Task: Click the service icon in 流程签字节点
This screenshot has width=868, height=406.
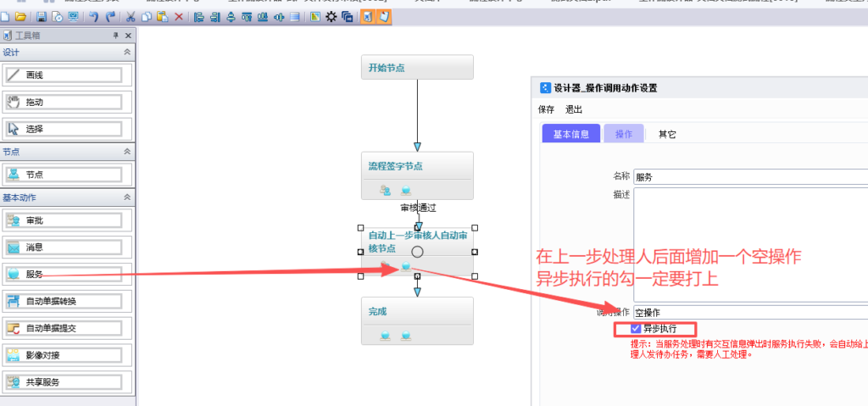Action: 406,190
